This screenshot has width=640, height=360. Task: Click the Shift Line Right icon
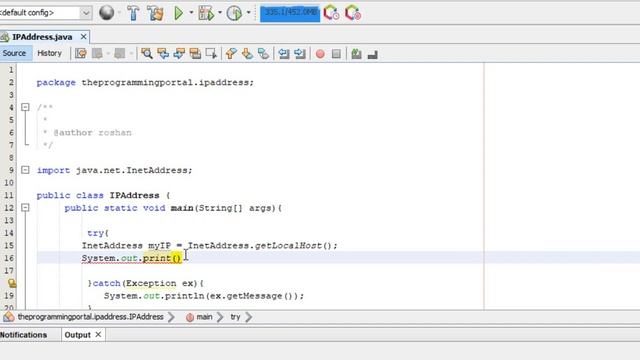tap(300, 53)
